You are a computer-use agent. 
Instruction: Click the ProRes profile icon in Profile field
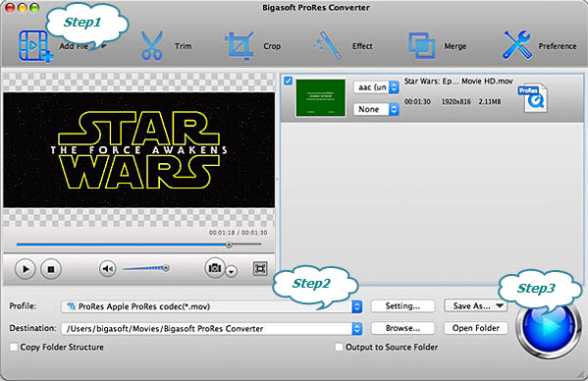71,306
